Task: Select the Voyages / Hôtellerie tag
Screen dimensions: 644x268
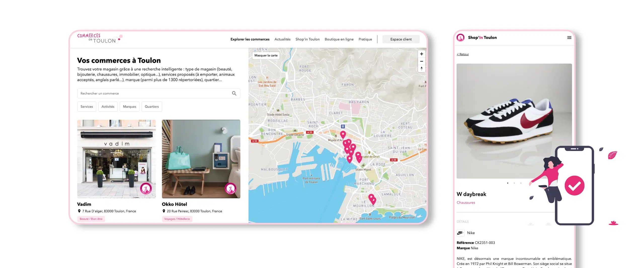Action: 177,219
